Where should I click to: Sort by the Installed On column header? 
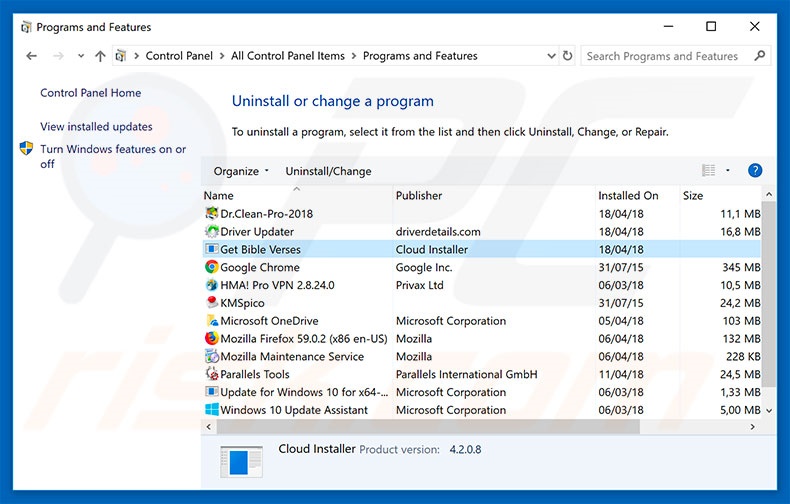click(637, 196)
